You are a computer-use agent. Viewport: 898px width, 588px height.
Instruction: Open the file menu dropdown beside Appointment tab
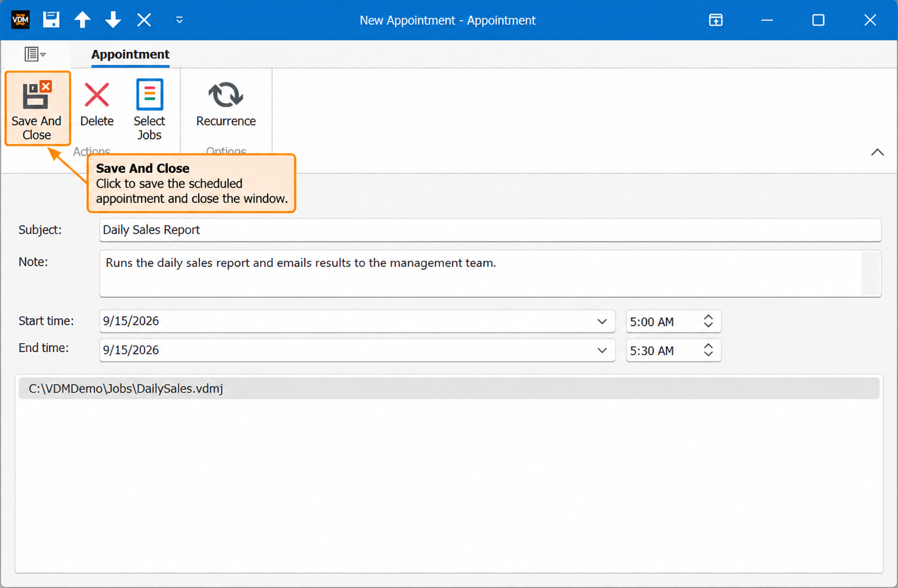(x=35, y=54)
